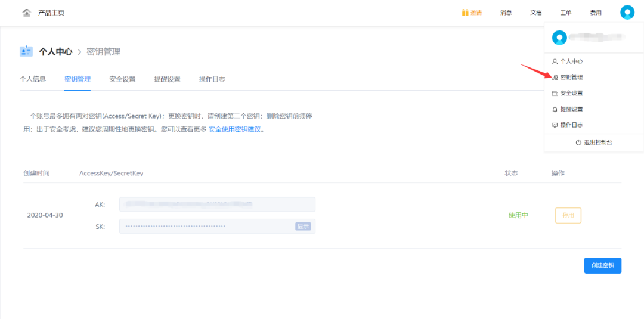Open 文档 in the top navigation
Image resolution: width=644 pixels, height=319 pixels.
[x=536, y=13]
